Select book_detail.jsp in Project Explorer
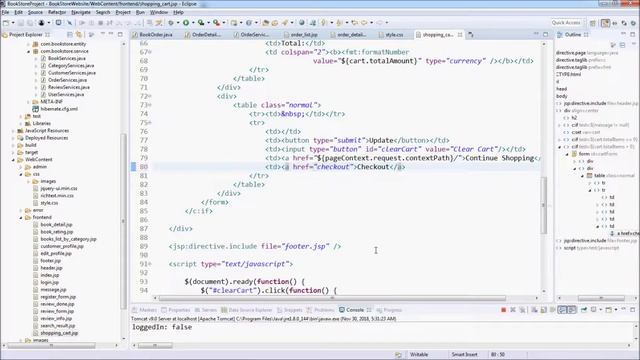 (56, 224)
